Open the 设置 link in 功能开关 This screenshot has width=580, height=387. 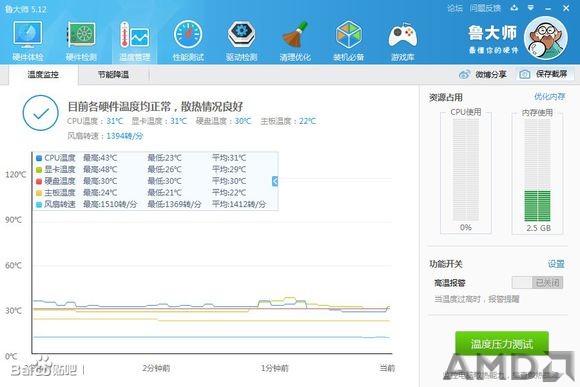tap(556, 264)
